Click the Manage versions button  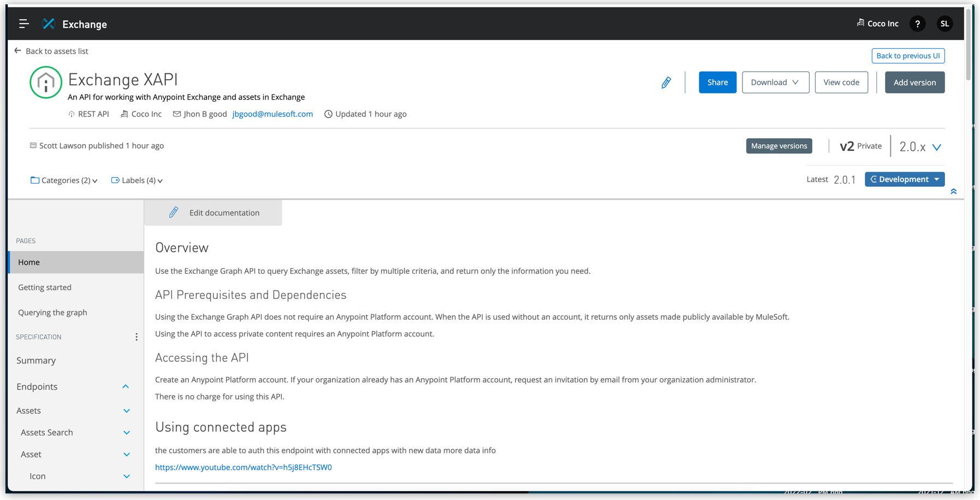tap(779, 146)
